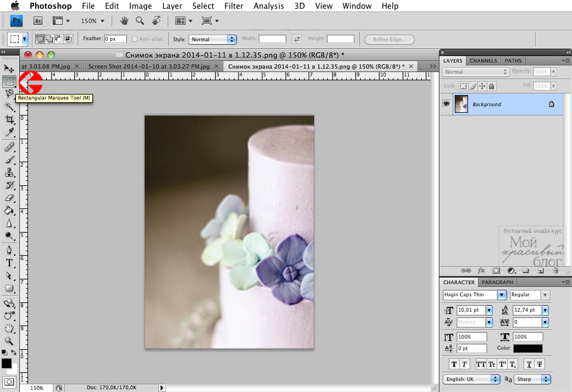Click the text Color swatch

tap(528, 349)
